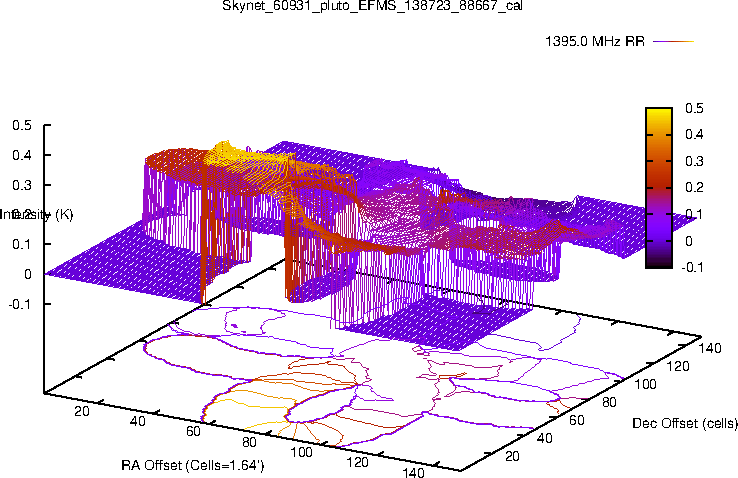The height and width of the screenshot is (478, 738).
Task: Pick the 100 tick on the Dec Offset axis
Action: 645,384
